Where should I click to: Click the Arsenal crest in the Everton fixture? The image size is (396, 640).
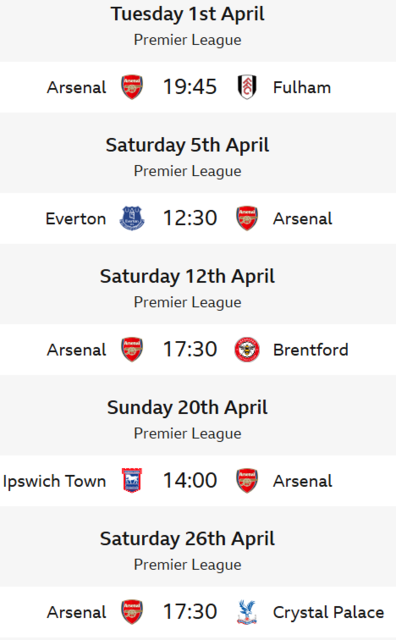coord(247,218)
